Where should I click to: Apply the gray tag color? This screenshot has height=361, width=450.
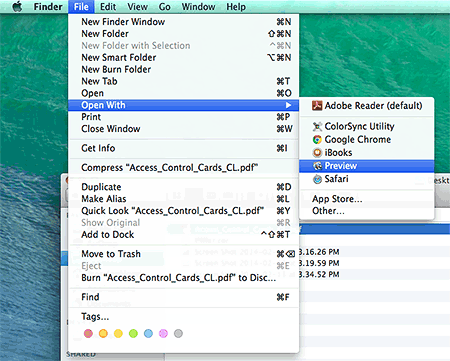click(178, 333)
